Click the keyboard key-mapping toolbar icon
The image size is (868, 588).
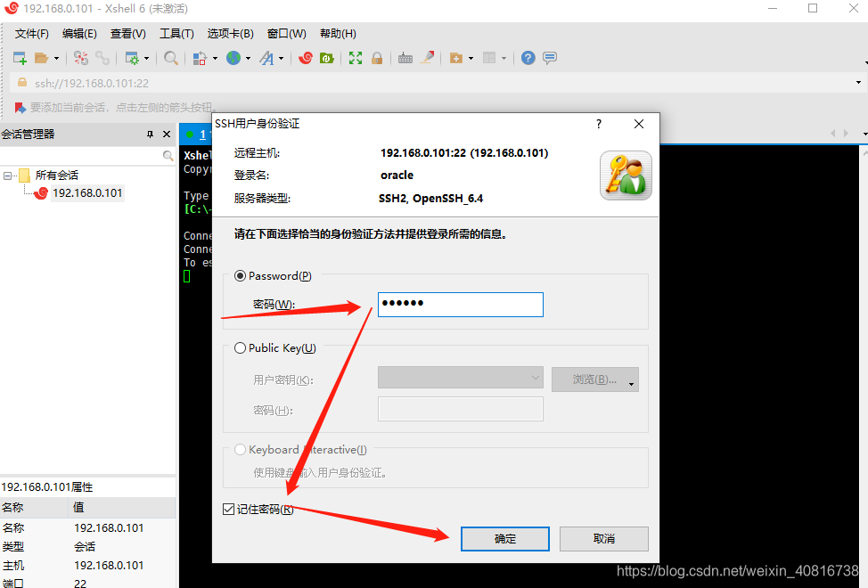pos(405,58)
